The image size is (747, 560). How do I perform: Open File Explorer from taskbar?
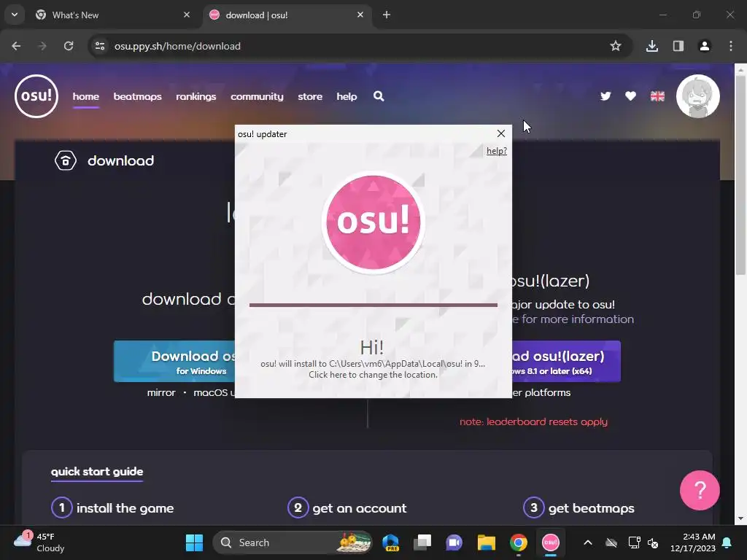click(x=487, y=542)
